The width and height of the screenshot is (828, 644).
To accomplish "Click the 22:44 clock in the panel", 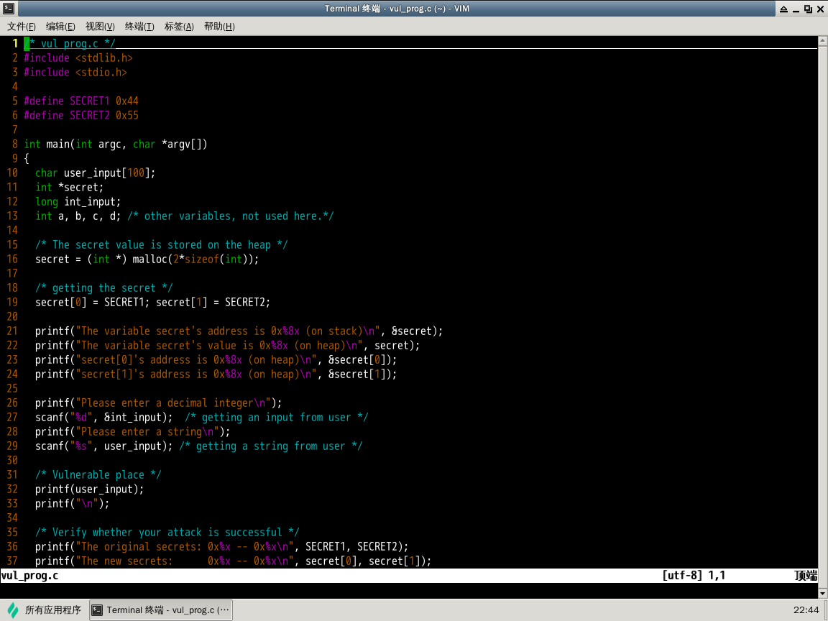I will (806, 610).
